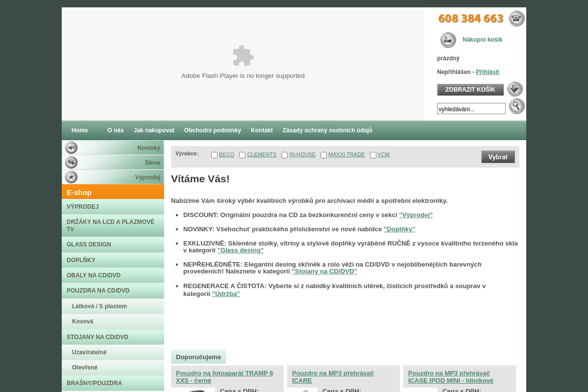Open the BRAŠNY/POUZDRA category

94,383
